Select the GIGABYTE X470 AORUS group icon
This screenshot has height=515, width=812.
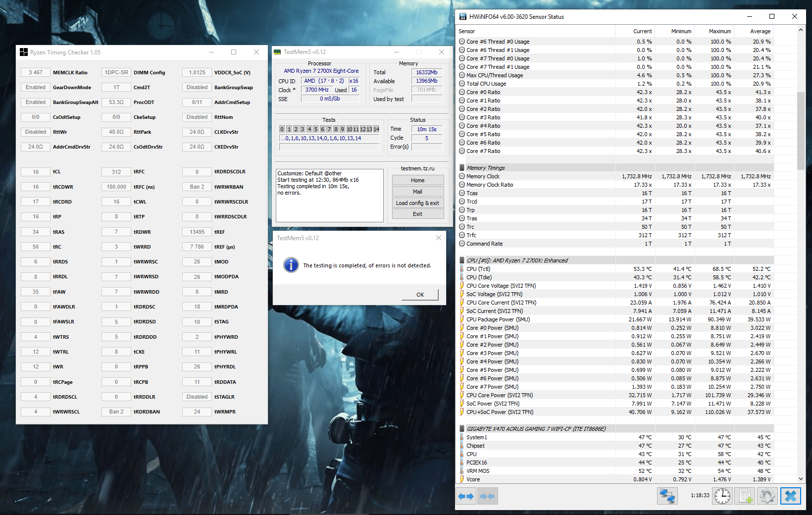click(462, 429)
